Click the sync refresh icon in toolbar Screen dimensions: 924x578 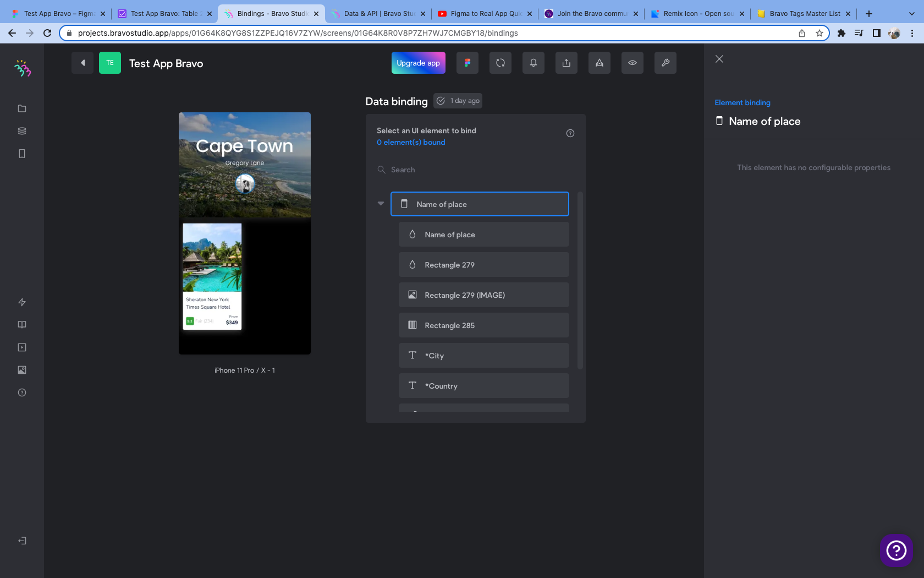coord(501,63)
